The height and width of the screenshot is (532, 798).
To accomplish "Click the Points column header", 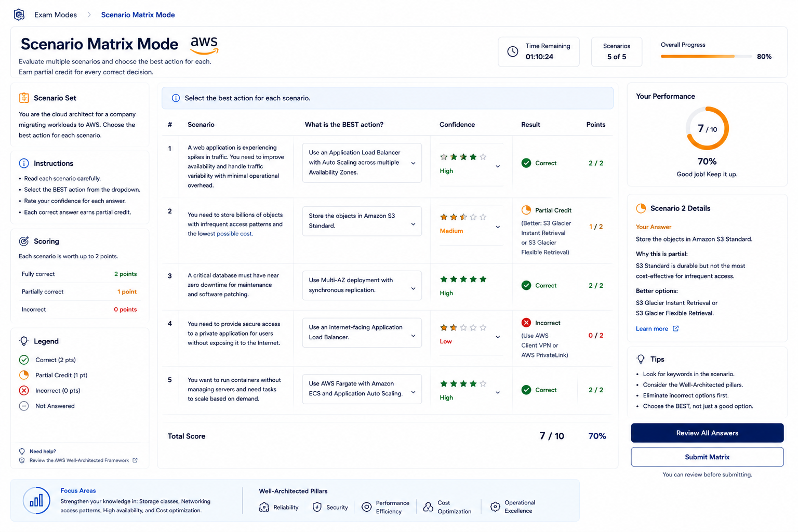I will 596,125.
